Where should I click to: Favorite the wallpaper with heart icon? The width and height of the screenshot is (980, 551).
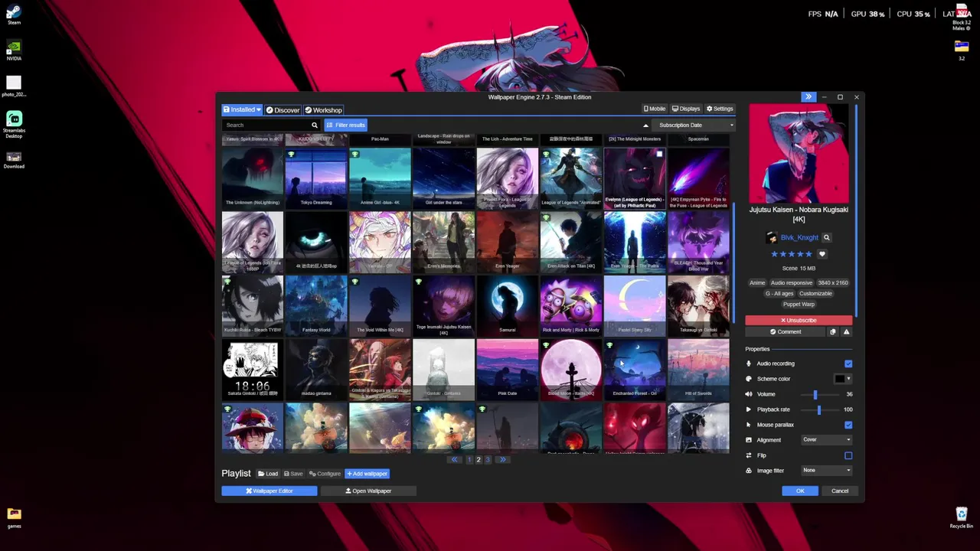click(822, 254)
